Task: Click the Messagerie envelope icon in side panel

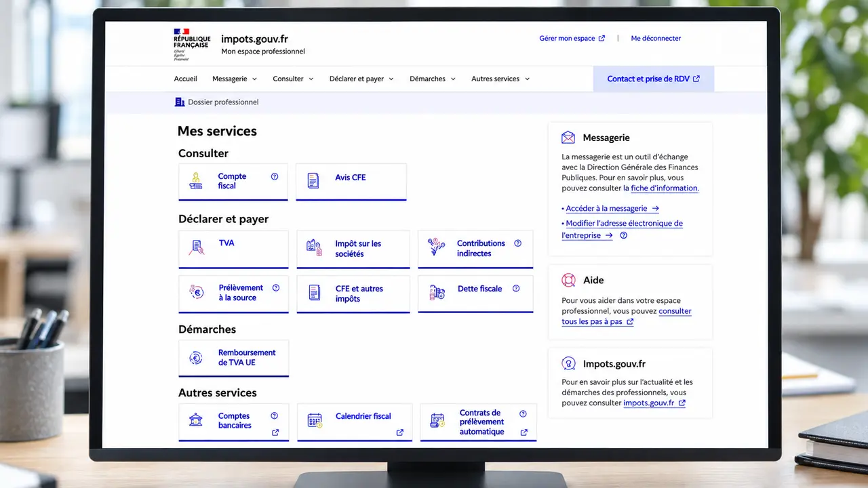Action: pos(568,138)
